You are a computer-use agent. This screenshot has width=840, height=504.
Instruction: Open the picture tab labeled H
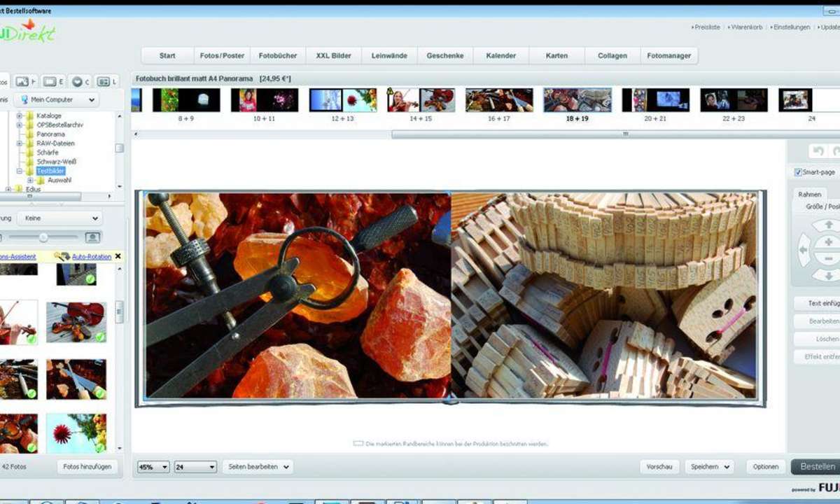coord(25,81)
